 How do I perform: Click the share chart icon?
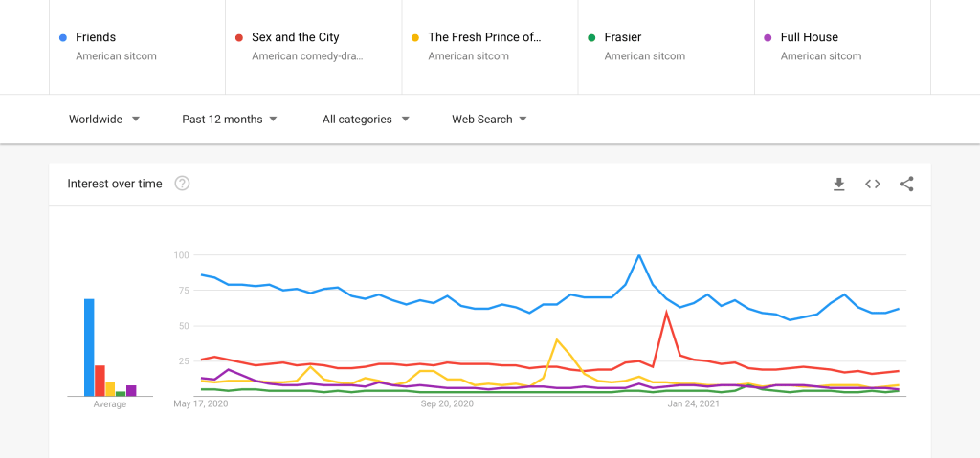(x=906, y=184)
